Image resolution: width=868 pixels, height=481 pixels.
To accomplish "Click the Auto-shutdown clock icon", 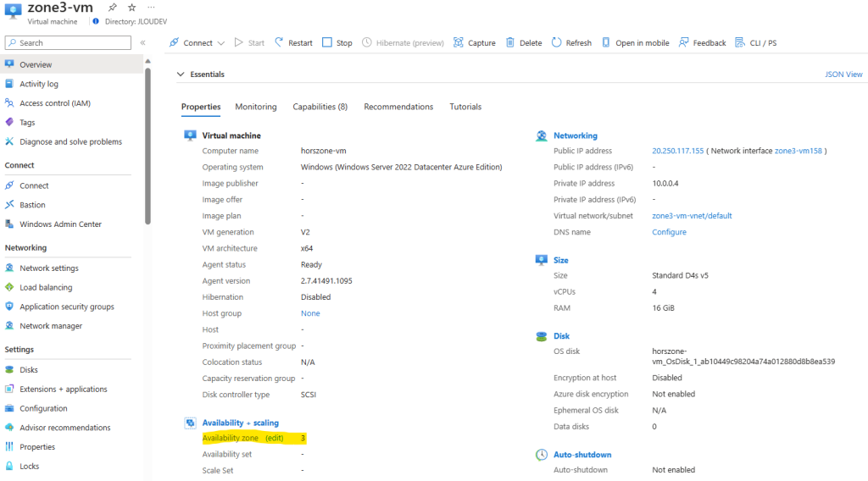I will (542, 455).
